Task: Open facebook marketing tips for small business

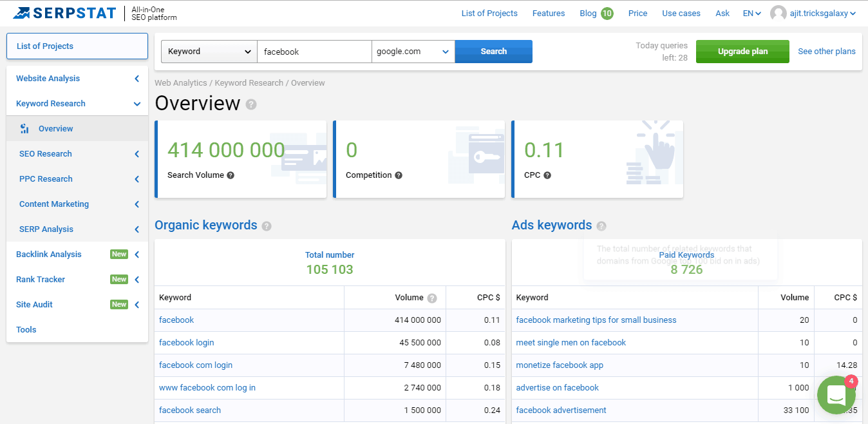Action: [596, 320]
